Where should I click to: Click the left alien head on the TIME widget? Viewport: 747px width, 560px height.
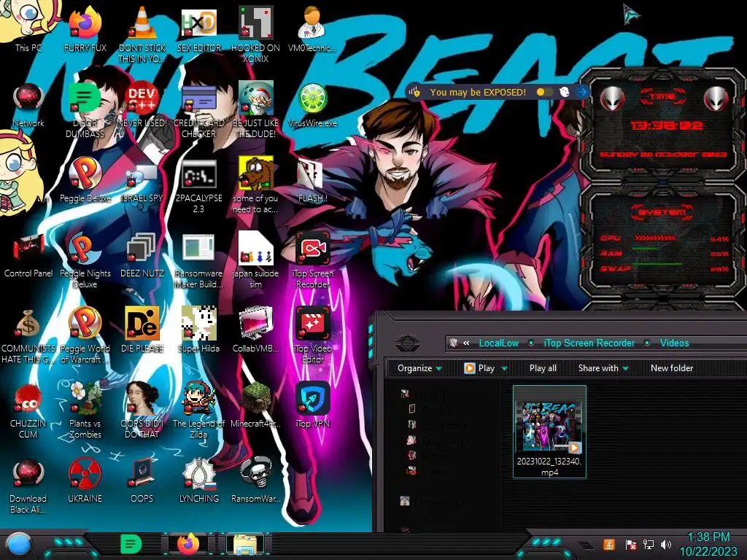click(x=613, y=99)
